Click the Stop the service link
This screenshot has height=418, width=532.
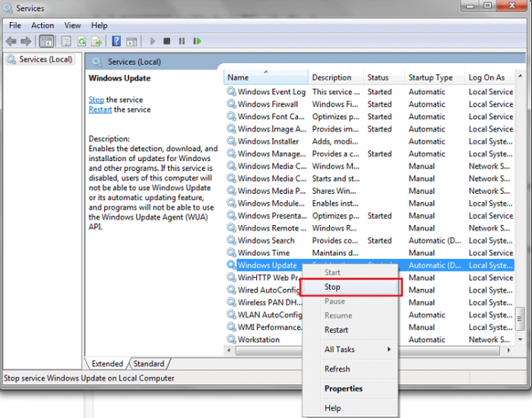coord(97,100)
